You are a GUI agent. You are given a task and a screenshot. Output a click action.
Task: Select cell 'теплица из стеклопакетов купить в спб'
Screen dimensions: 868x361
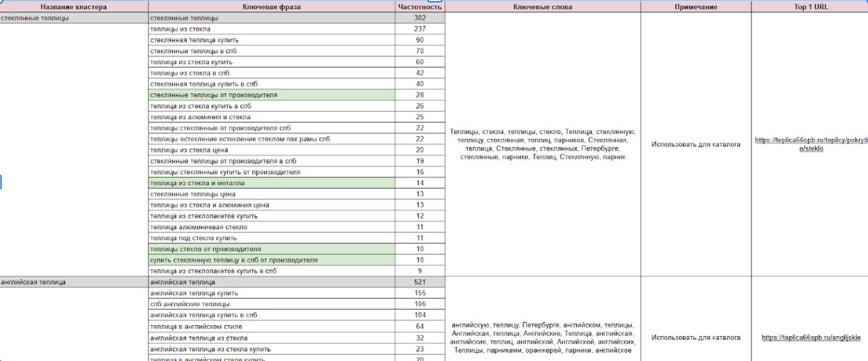point(271,271)
